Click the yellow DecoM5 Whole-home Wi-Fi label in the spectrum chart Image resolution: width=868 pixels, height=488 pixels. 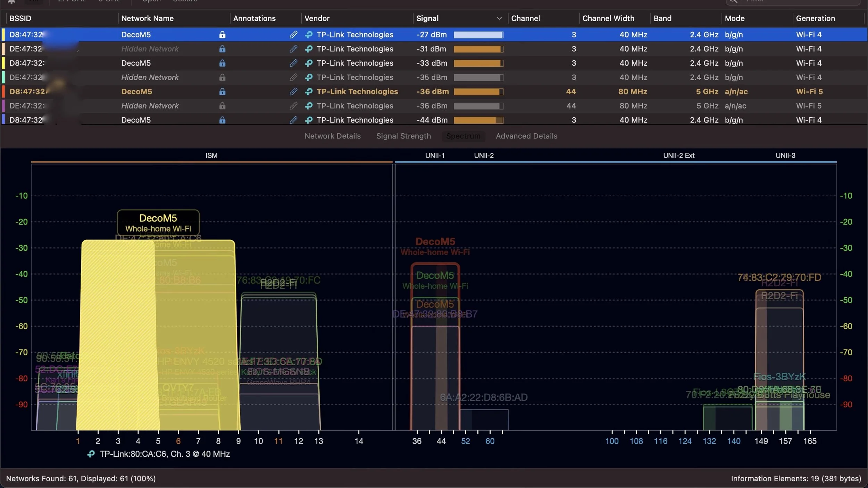[158, 222]
